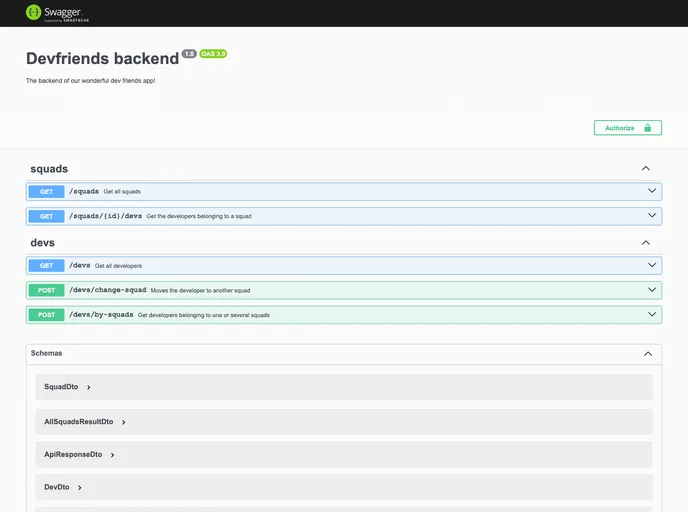Image resolution: width=688 pixels, height=512 pixels.
Task: Click the Authorize button
Action: point(627,128)
